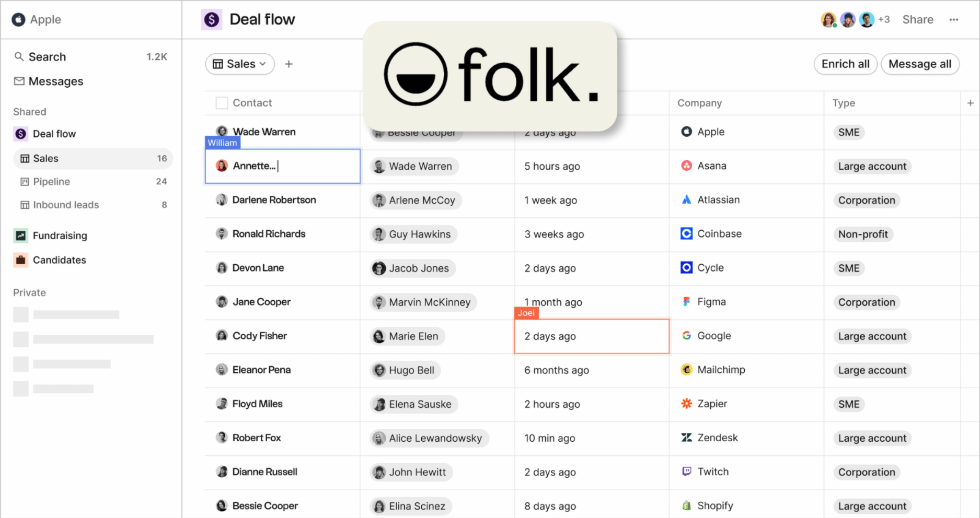Click the Message all button
Screen dimensions: 980x518
click(920, 64)
